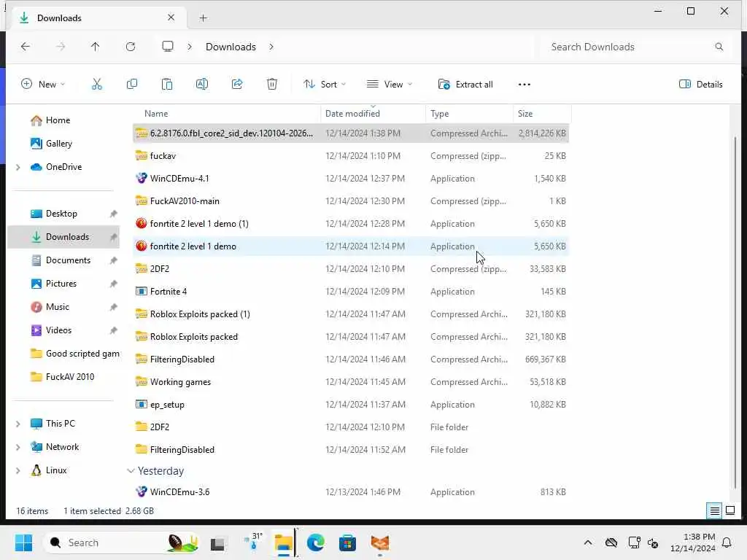The image size is (747, 560).
Task: Open Microsoft Edge from taskbar
Action: [x=315, y=542]
